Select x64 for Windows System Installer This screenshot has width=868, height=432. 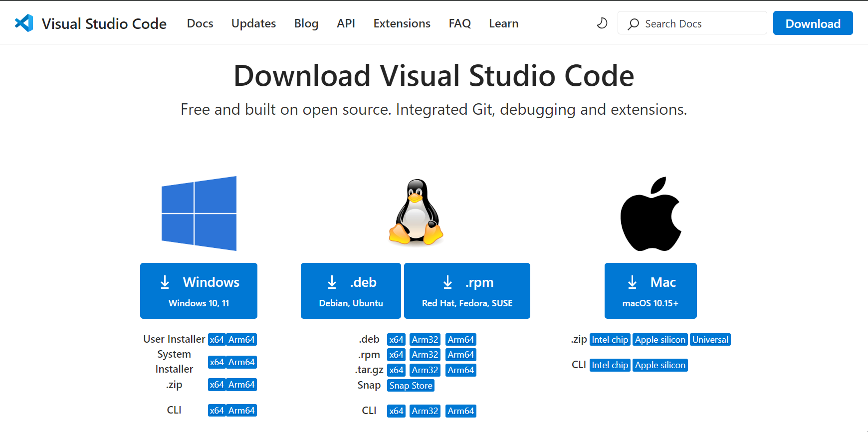tap(217, 362)
